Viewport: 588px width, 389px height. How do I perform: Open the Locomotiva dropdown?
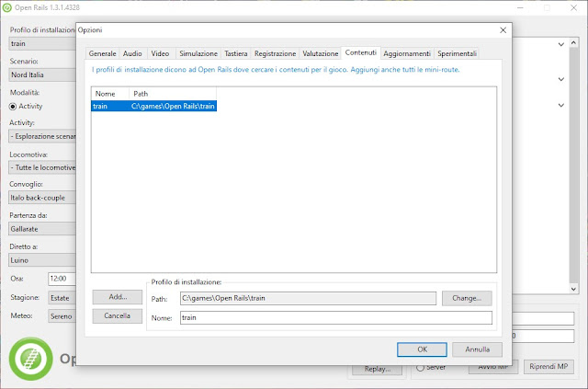coord(42,167)
